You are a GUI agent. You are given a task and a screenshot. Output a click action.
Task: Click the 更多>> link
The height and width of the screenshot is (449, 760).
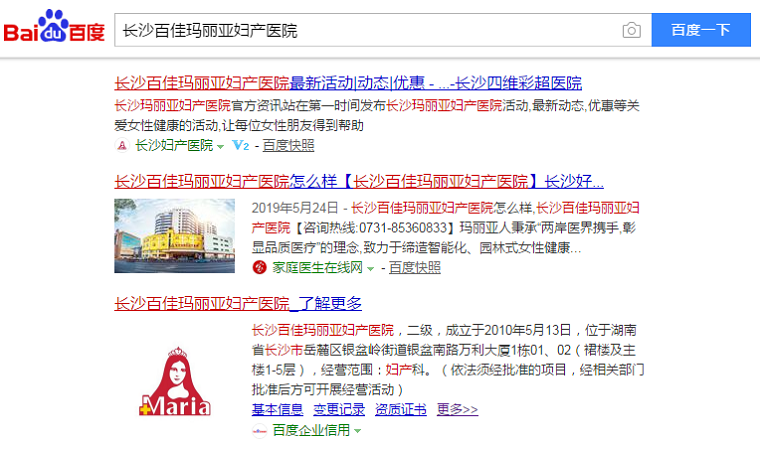[457, 410]
